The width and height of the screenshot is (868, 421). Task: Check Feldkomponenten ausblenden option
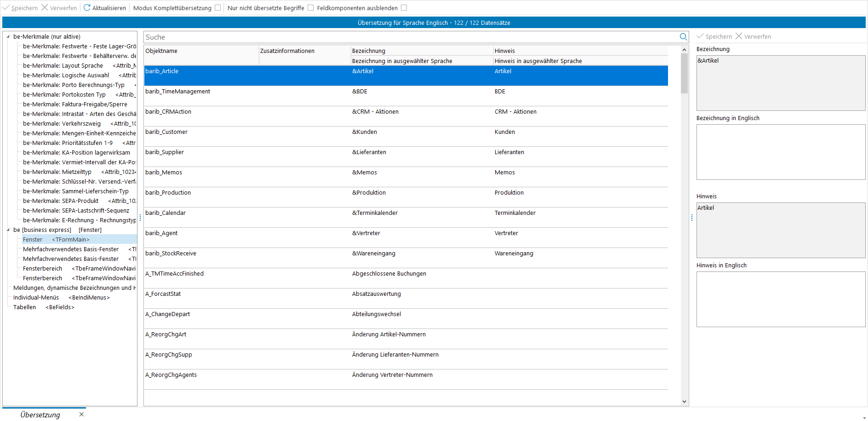404,8
